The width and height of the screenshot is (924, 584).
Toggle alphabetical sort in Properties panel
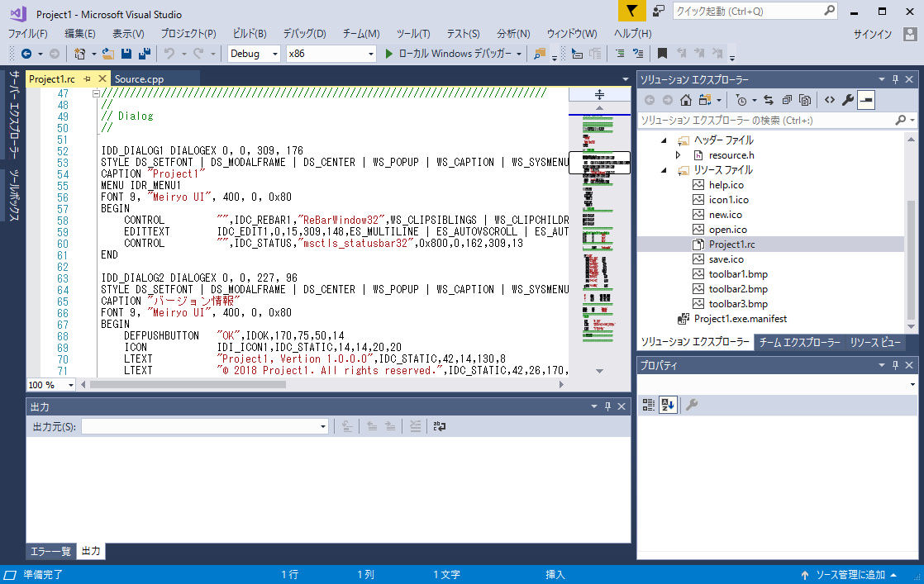coord(668,405)
